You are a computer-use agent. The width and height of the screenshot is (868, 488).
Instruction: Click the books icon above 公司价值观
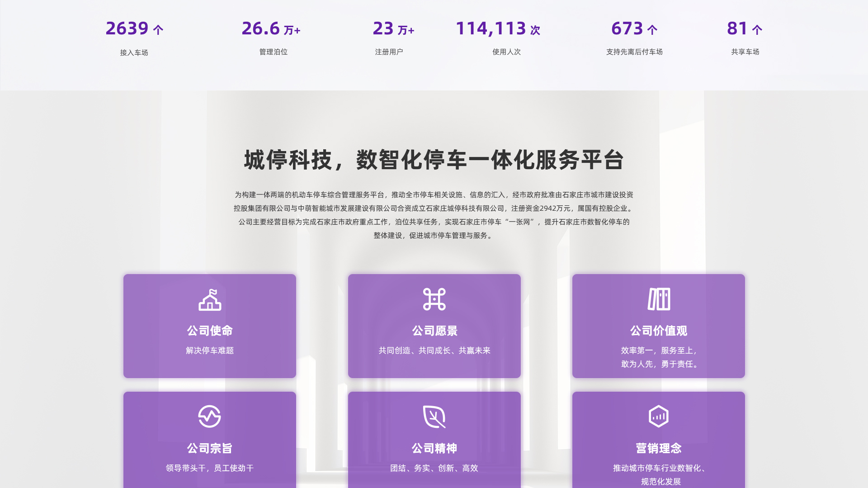[x=659, y=299]
